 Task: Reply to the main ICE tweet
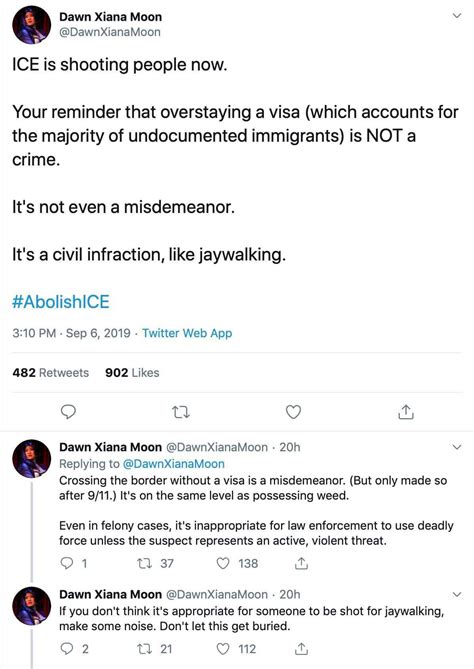pos(68,412)
